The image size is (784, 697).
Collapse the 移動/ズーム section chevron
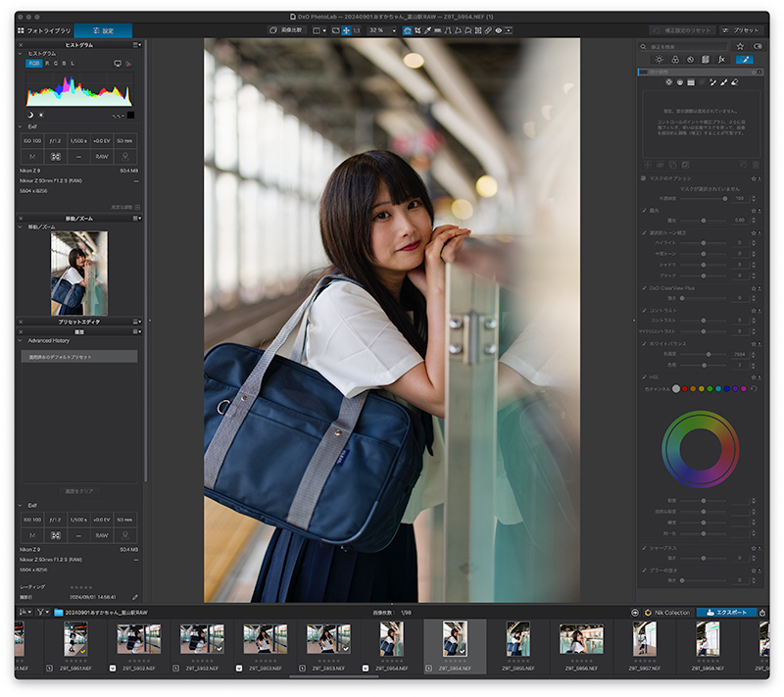[21, 227]
